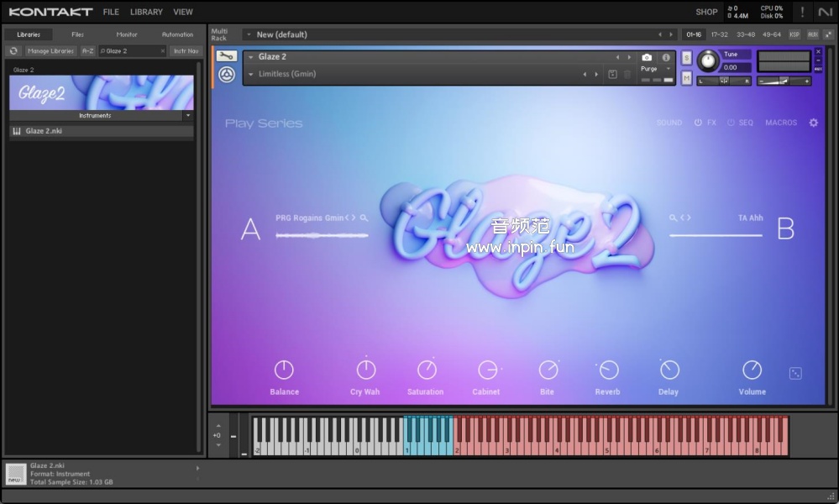Solo the Glaze 2 instrument
Viewport: 839px width, 504px height.
point(686,58)
